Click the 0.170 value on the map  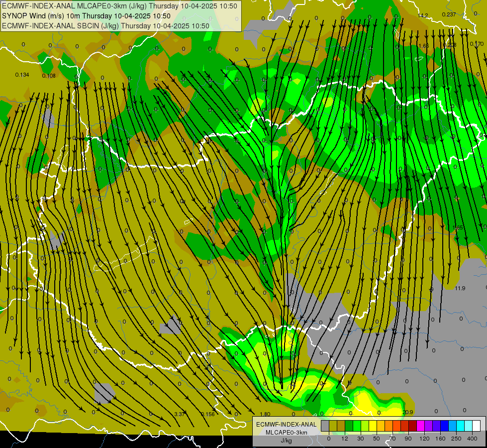point(477,44)
